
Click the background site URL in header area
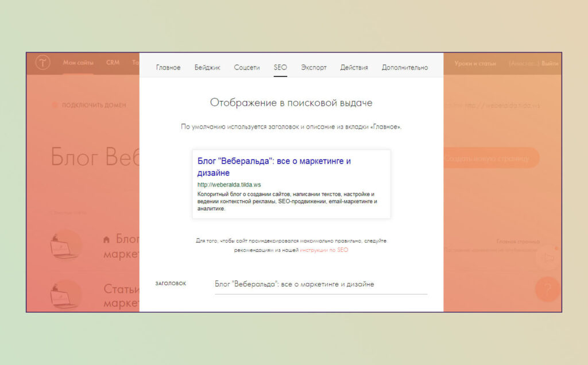pos(502,106)
